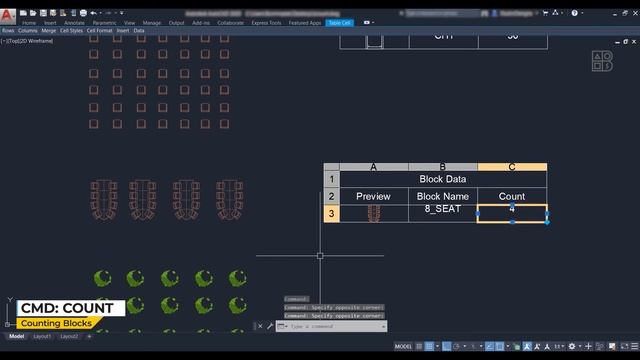
Task: Toggle snap mode in status bar
Action: click(x=429, y=346)
